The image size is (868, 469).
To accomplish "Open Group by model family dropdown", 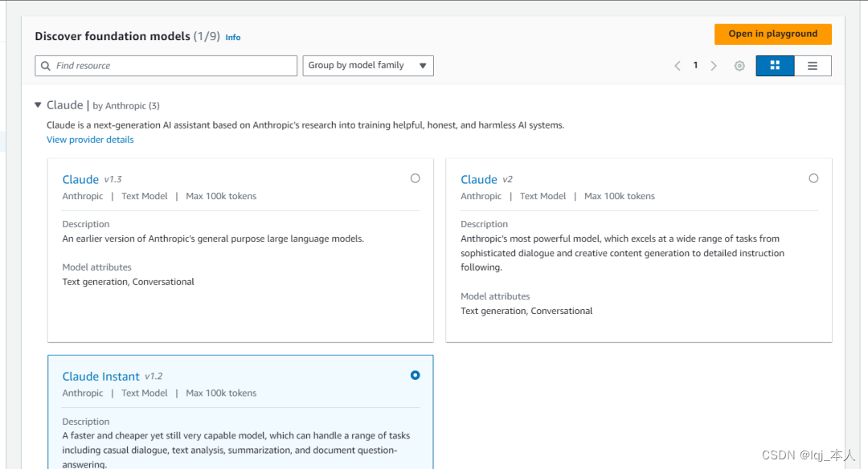I will pyautogui.click(x=368, y=66).
